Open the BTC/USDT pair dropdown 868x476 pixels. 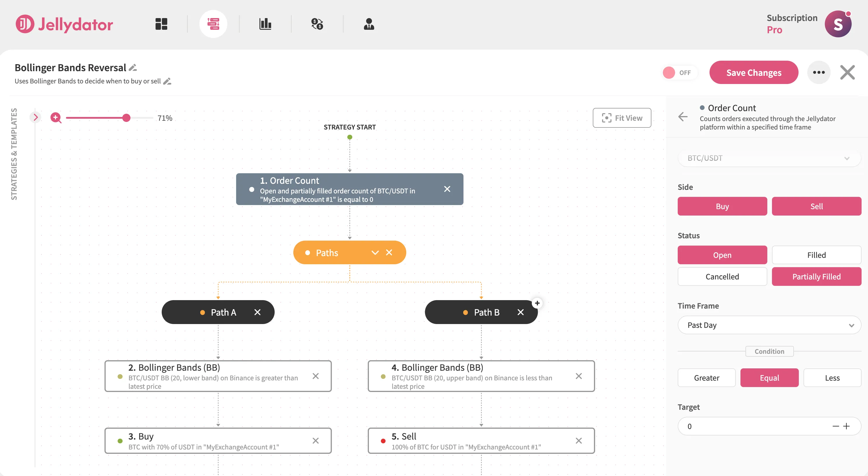(769, 158)
